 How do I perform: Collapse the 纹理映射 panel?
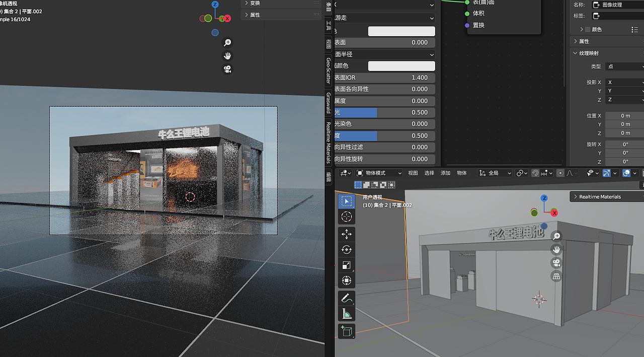pyautogui.click(x=607, y=53)
